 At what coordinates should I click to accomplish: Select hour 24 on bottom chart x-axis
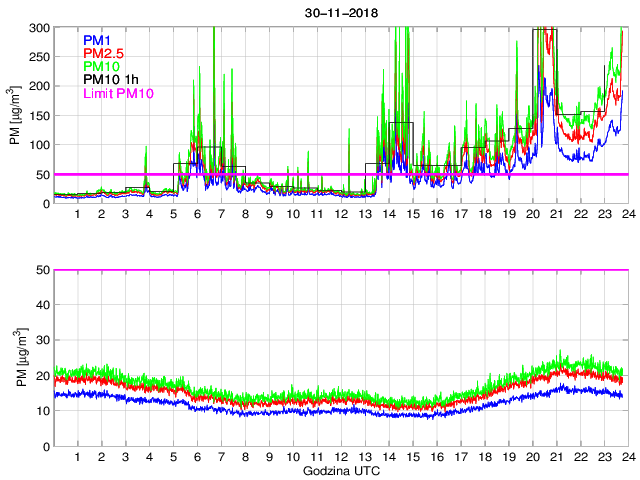(x=627, y=457)
